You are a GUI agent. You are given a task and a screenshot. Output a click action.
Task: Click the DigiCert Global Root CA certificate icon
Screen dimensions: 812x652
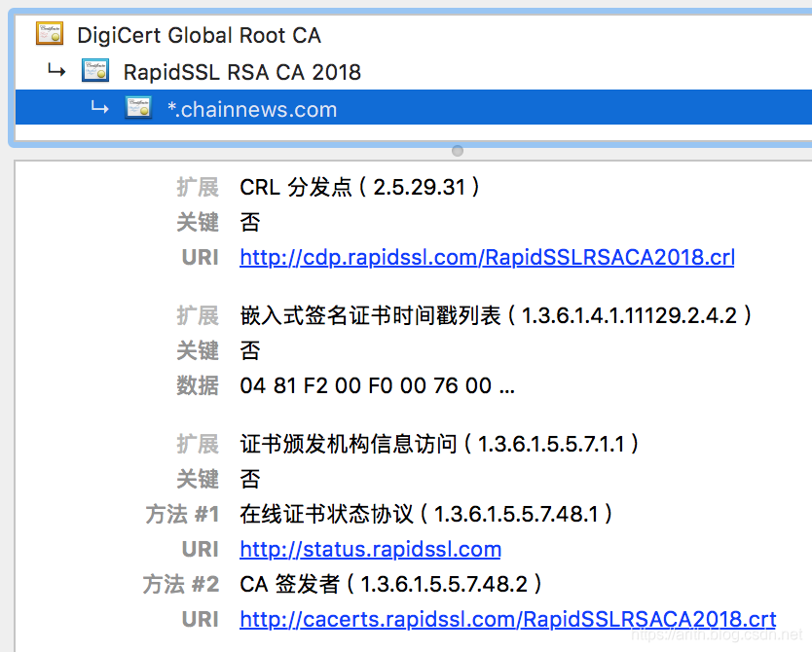(50, 34)
